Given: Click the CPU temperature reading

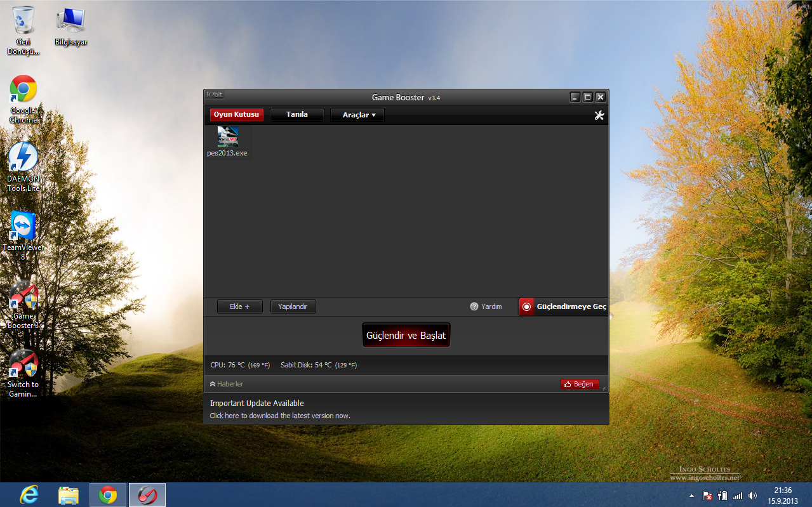Looking at the screenshot, I should coord(240,365).
